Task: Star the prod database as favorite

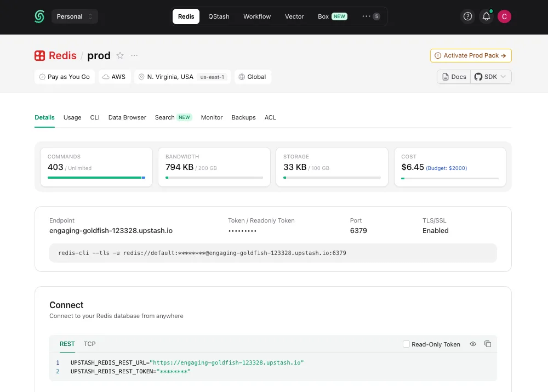Action: point(120,55)
